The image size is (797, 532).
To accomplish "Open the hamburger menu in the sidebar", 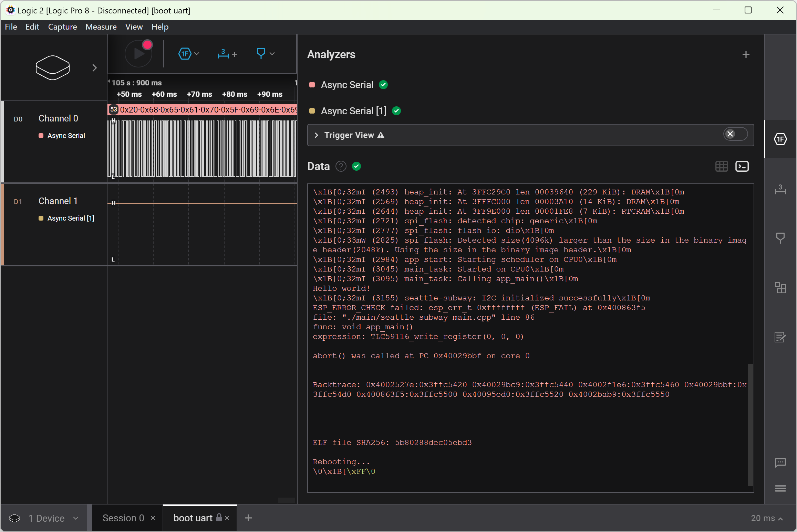I will (780, 488).
